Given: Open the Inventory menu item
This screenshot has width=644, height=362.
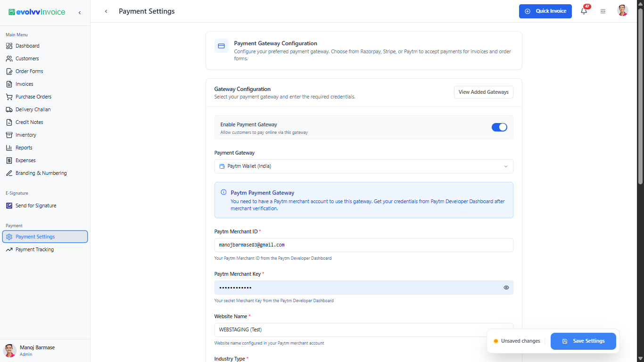Looking at the screenshot, I should pos(45,135).
